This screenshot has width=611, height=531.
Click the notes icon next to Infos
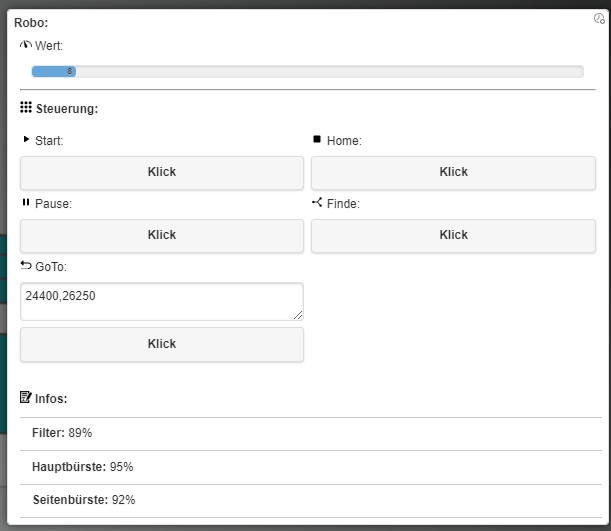26,397
